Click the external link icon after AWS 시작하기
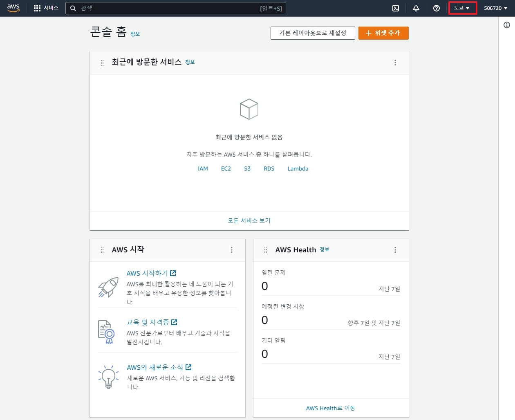 tap(173, 273)
